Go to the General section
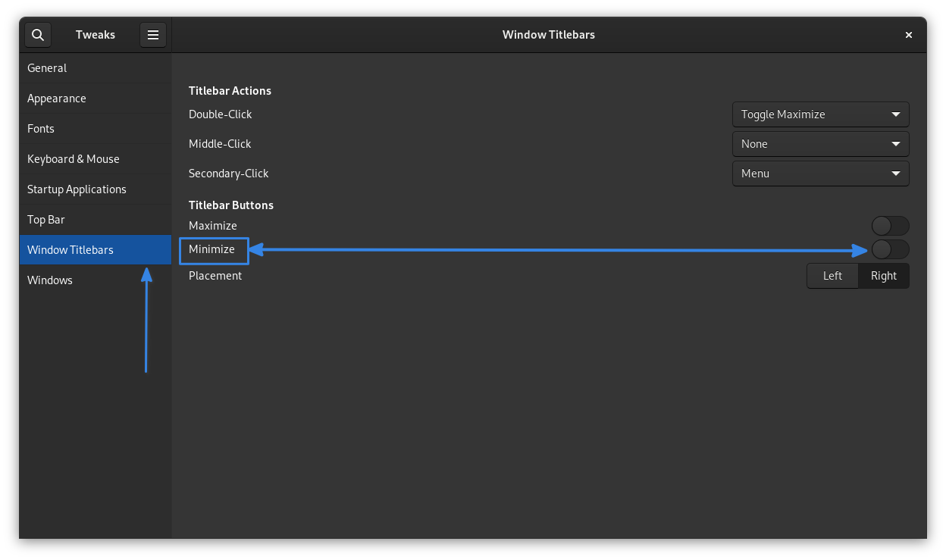 [96, 68]
